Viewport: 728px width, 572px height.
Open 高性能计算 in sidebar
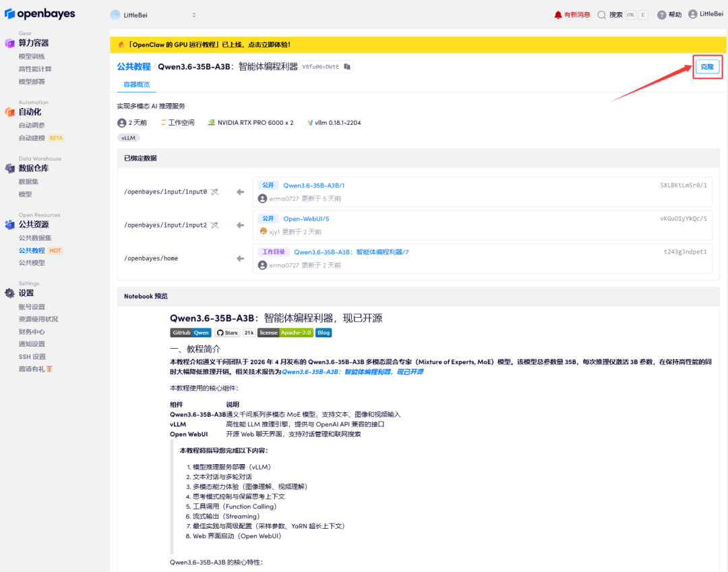pos(35,69)
